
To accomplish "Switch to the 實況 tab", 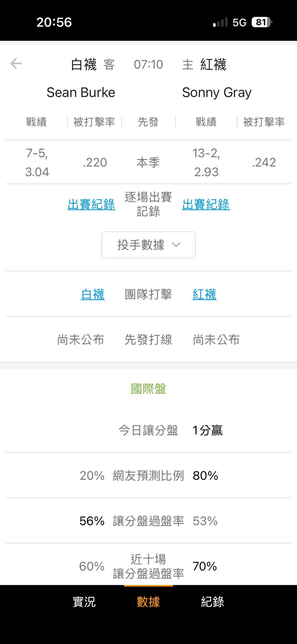I will (x=84, y=602).
